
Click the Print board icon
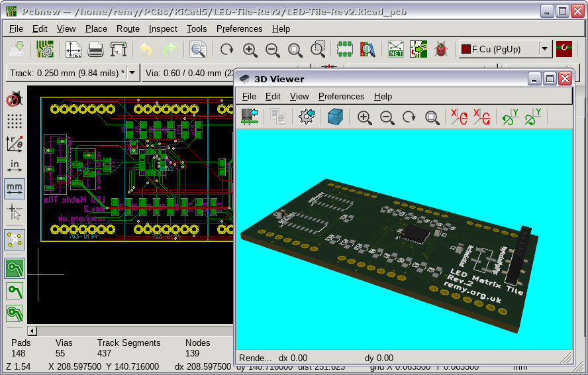[95, 49]
